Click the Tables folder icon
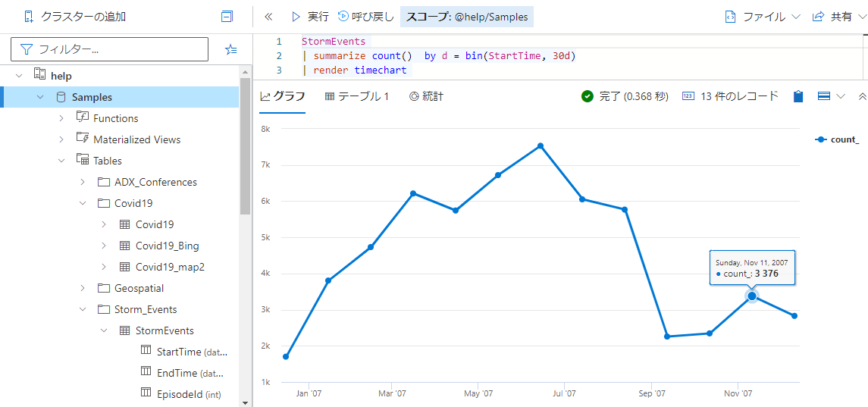Viewport: 868px width, 407px height. tap(83, 160)
